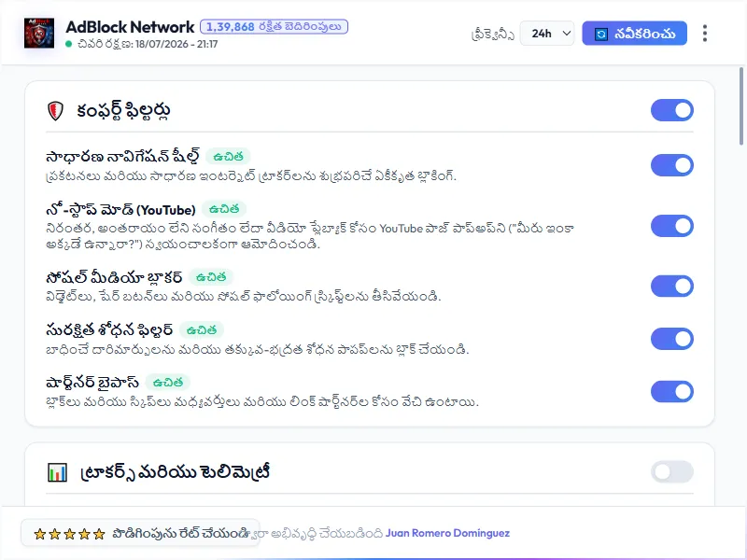Click the సాధారణ నావిగేషన్ షీల్డ్ filter title
The image size is (747, 560).
tap(123, 157)
